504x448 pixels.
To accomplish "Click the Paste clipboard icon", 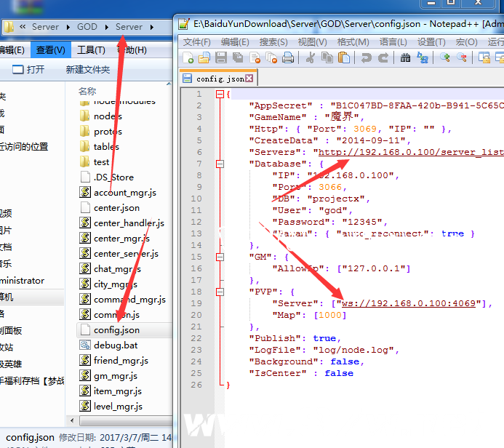I will click(344, 58).
